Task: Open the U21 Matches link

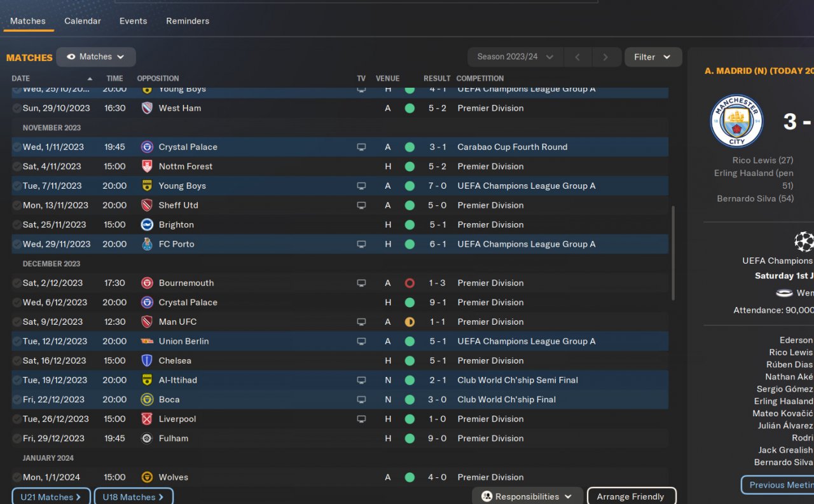Action: pos(51,496)
